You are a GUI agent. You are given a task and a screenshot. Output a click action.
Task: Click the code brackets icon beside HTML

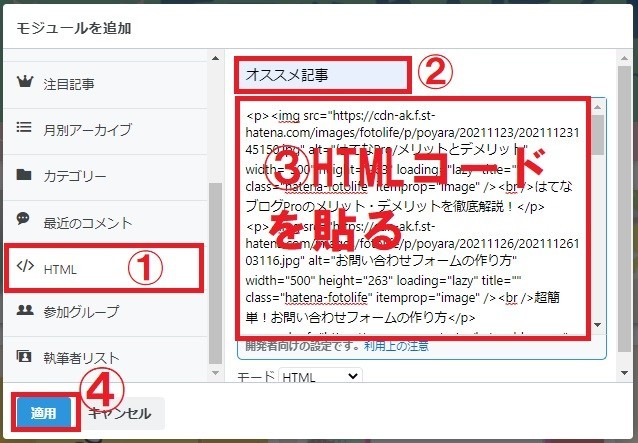[x=25, y=266]
